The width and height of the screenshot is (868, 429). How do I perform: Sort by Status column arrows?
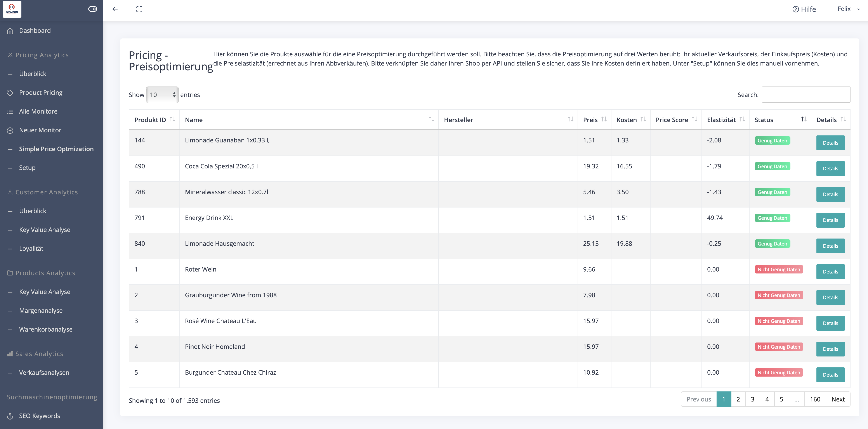click(804, 119)
